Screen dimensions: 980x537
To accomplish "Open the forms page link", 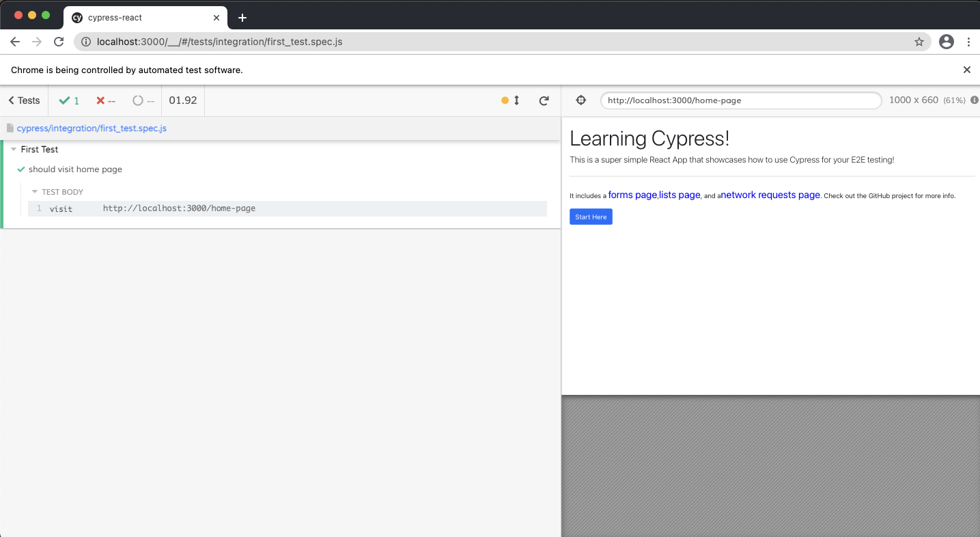I will (x=632, y=195).
